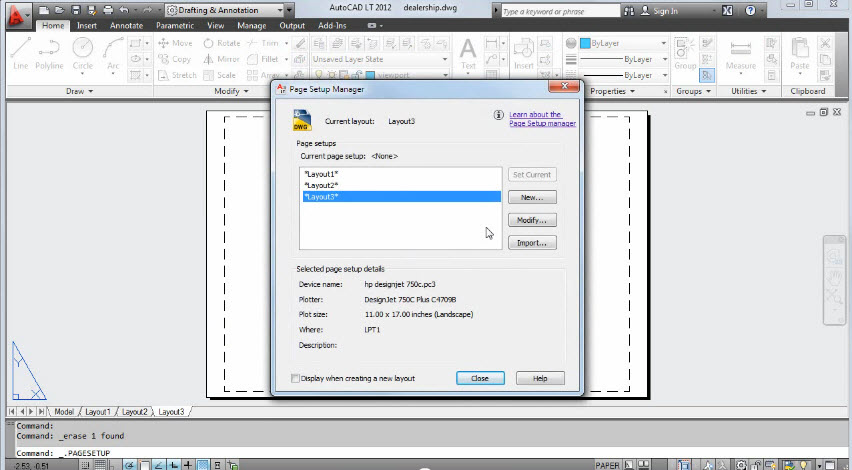Click the Group tool
852x470 pixels.
(685, 53)
